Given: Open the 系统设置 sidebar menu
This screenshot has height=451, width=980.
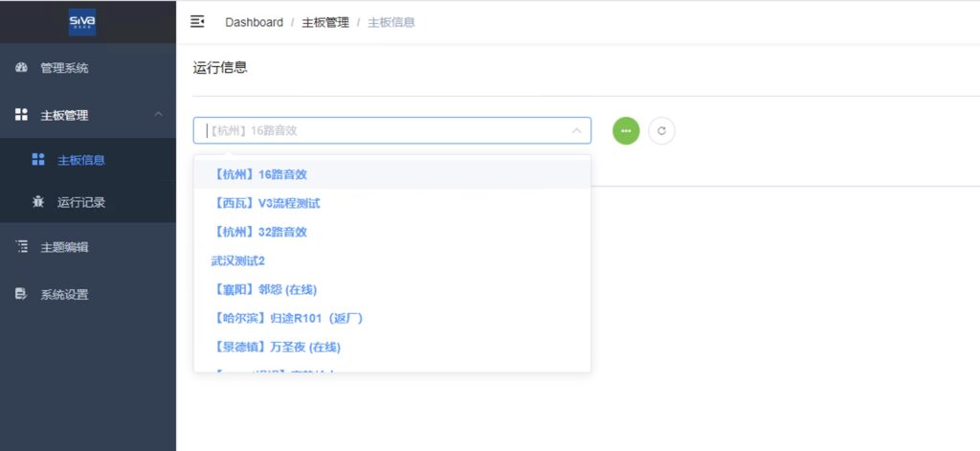Looking at the screenshot, I should pos(64,294).
